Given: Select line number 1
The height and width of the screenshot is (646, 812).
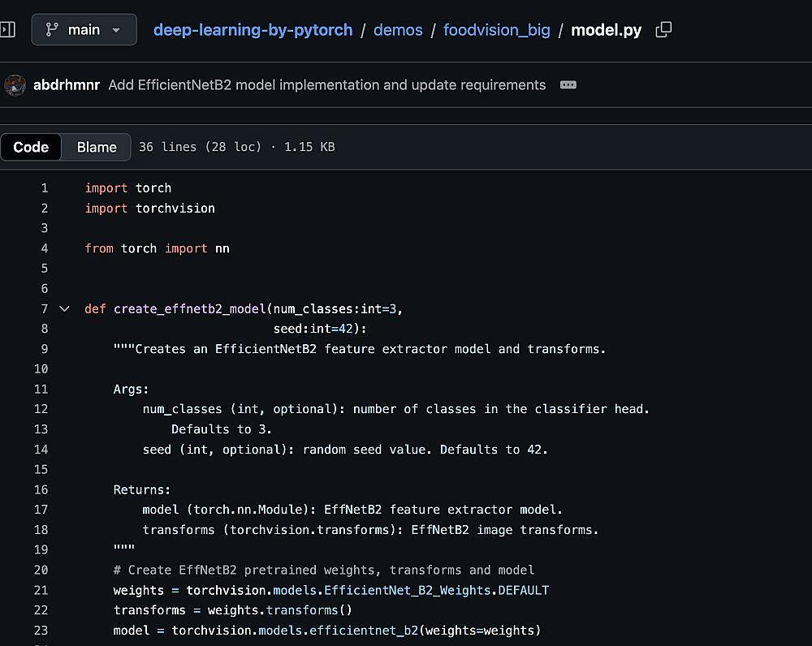Looking at the screenshot, I should click(x=45, y=188).
